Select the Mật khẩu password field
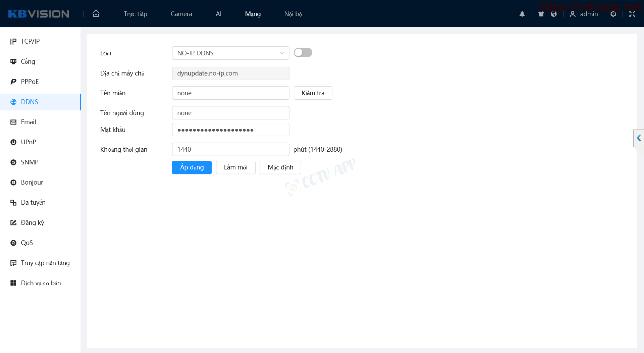Screen dimensions: 644x353 (x=230, y=130)
